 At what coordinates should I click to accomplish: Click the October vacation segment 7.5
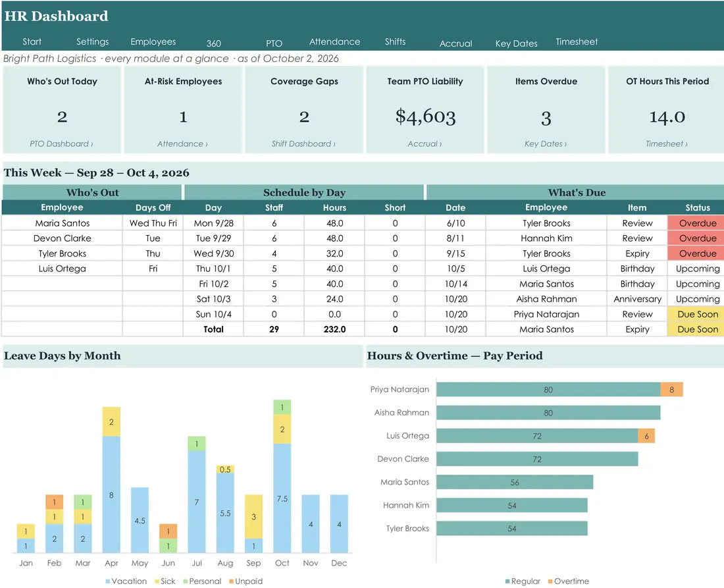282,498
